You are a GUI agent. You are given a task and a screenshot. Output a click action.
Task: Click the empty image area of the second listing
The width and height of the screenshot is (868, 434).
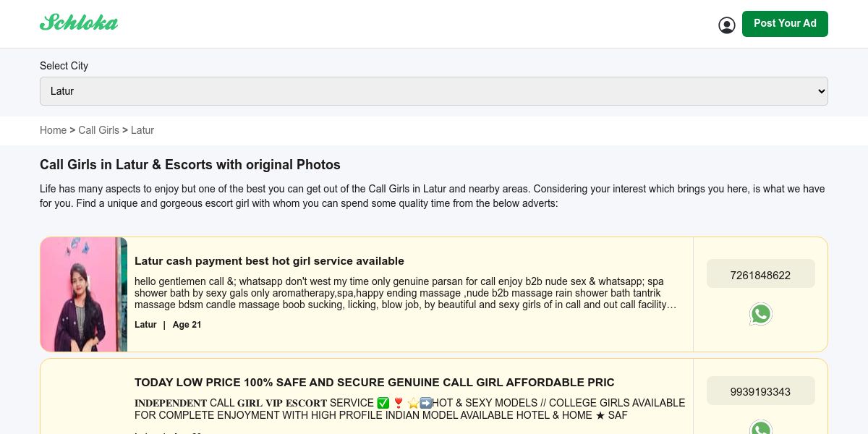click(x=84, y=396)
